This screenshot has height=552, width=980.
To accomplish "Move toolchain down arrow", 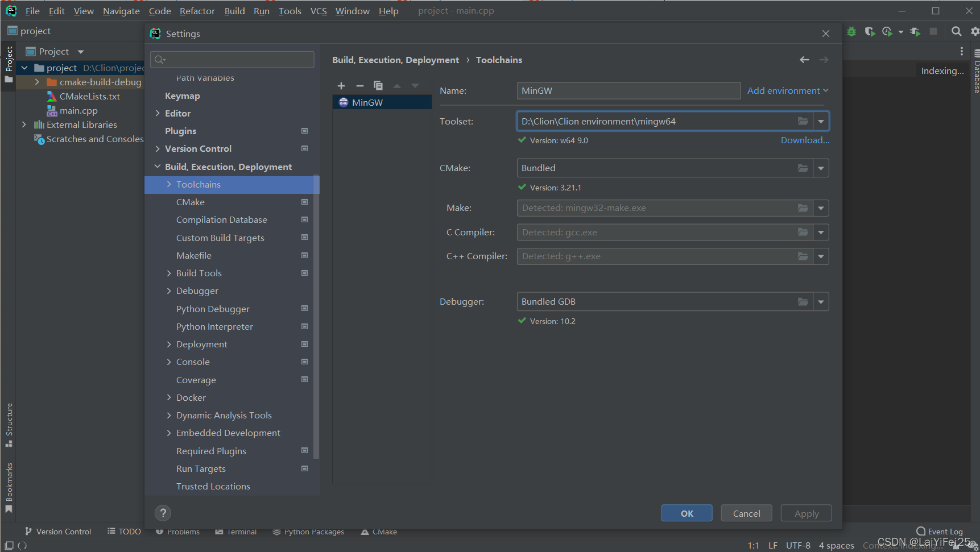I will click(415, 86).
